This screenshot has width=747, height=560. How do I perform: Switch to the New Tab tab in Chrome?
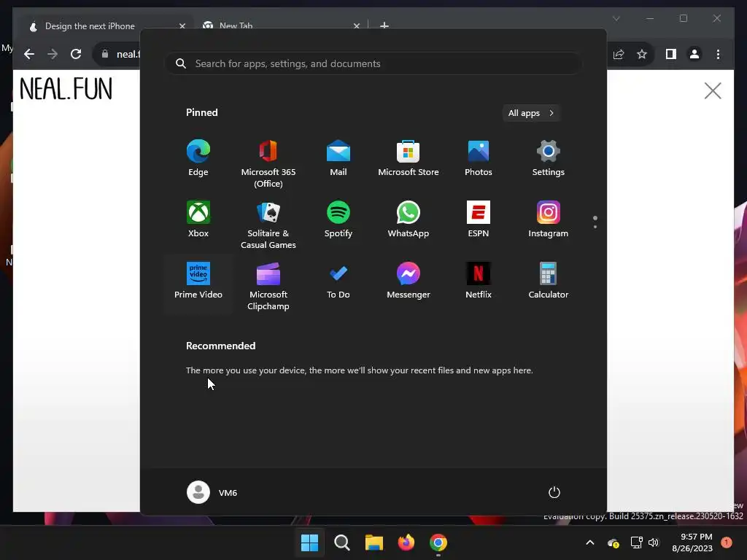pos(236,26)
